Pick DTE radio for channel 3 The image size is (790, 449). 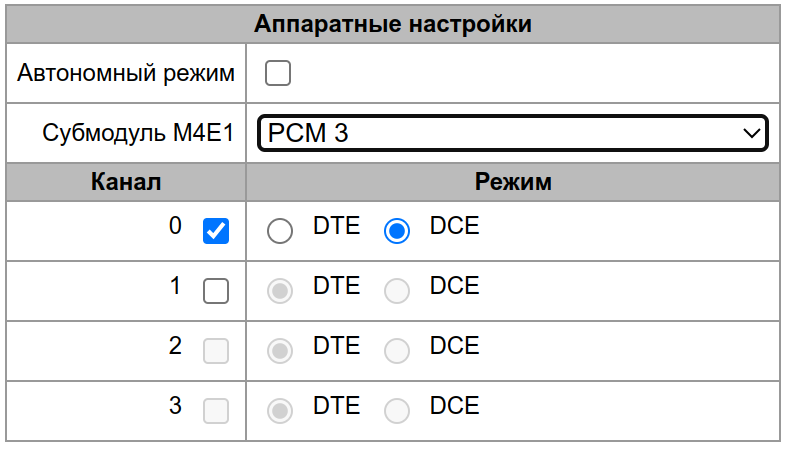pos(280,411)
